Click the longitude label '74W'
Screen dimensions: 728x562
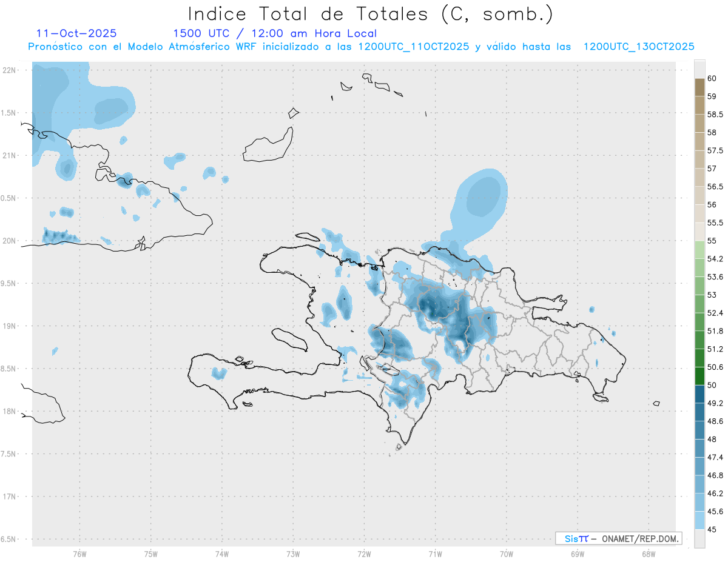[x=221, y=554]
